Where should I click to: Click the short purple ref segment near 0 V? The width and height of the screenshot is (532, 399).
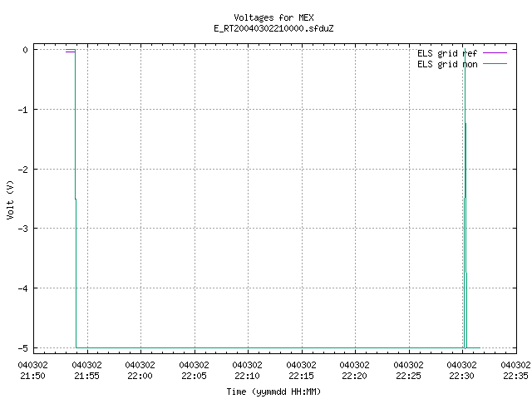coord(70,52)
